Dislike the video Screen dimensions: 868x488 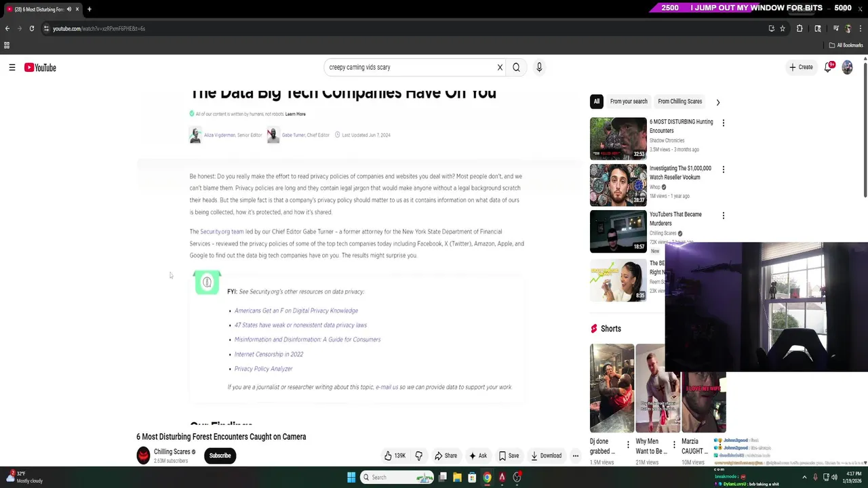pyautogui.click(x=418, y=456)
